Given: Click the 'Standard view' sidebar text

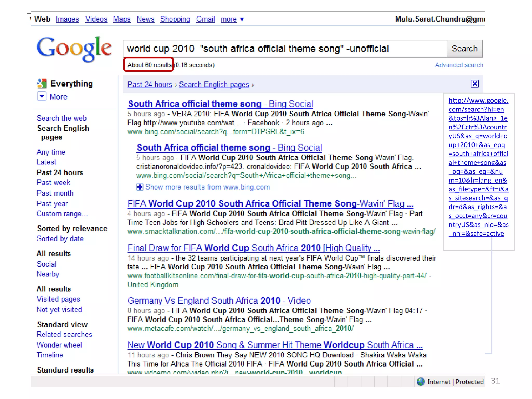Looking at the screenshot, I should point(62,324).
